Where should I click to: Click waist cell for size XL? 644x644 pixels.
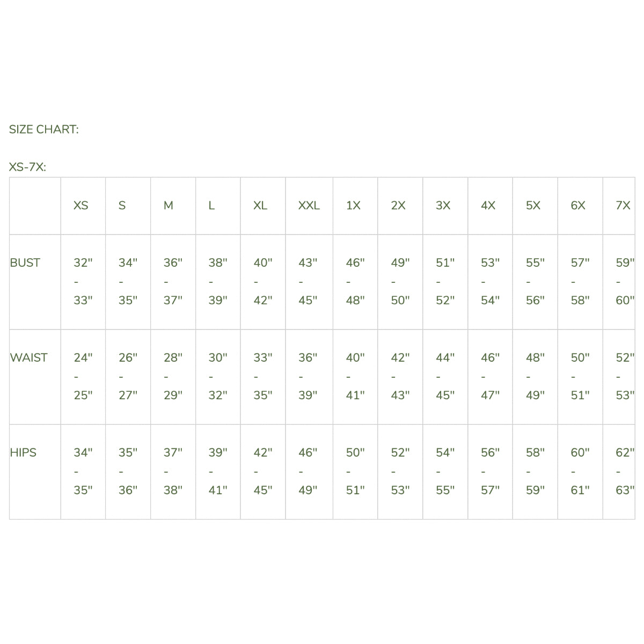point(263,376)
